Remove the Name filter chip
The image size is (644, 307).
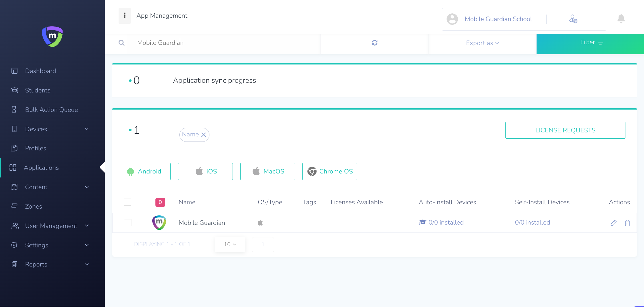203,135
